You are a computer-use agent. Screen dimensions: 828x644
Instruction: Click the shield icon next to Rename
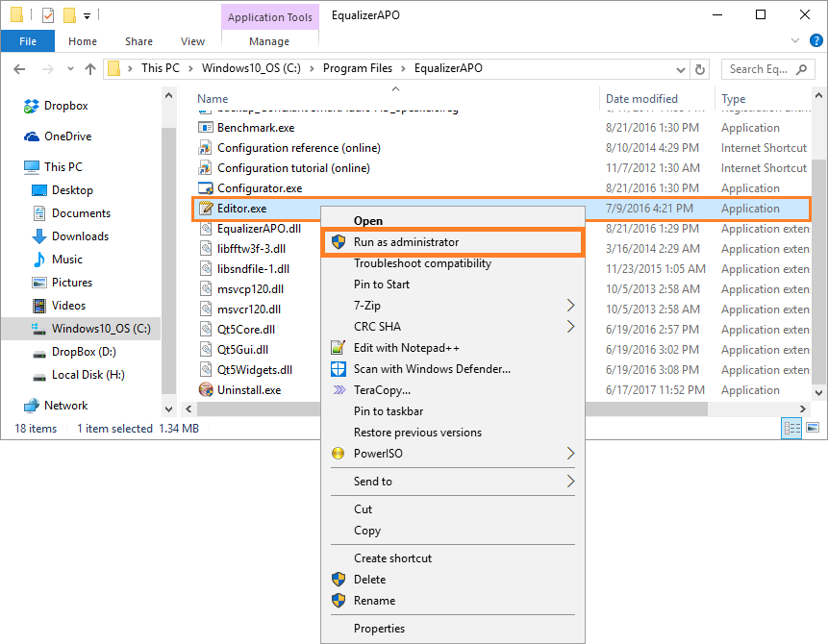coord(338,601)
